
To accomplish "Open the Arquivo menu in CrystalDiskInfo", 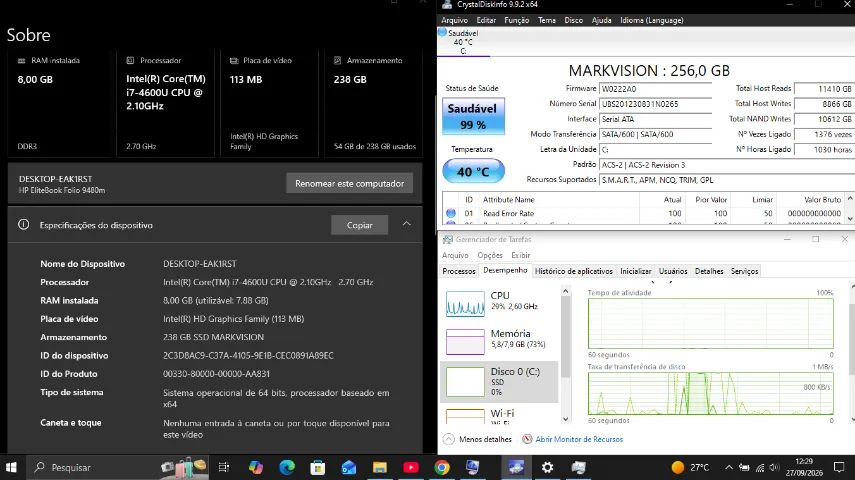I will pos(455,20).
